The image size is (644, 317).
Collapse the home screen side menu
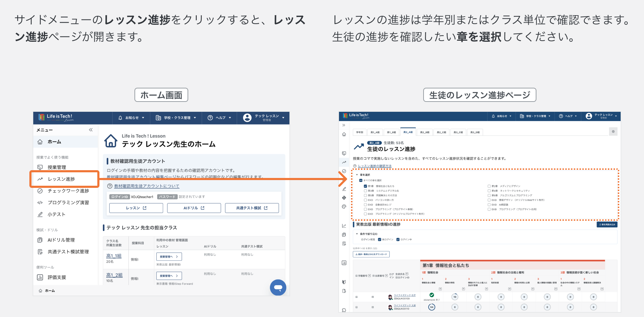tap(91, 130)
